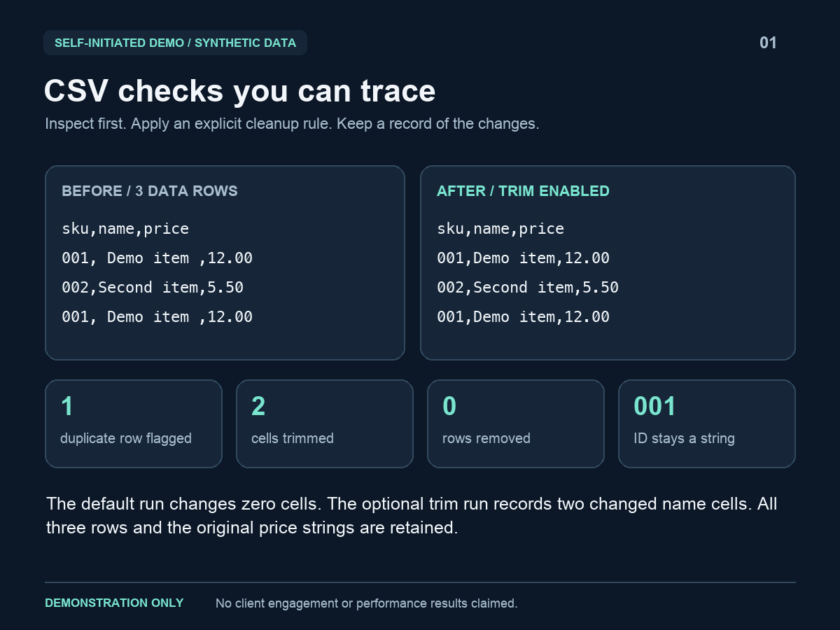840x630 pixels.
Task: Click the '2' value in cells trimmed card
Action: tap(258, 406)
